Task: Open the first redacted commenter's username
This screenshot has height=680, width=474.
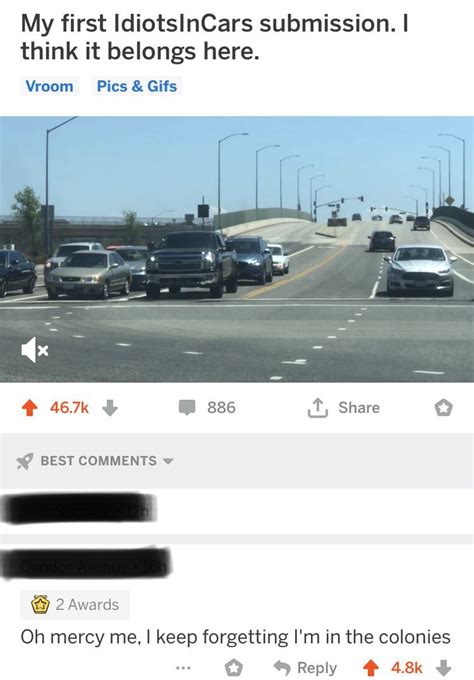Action: pyautogui.click(x=78, y=508)
